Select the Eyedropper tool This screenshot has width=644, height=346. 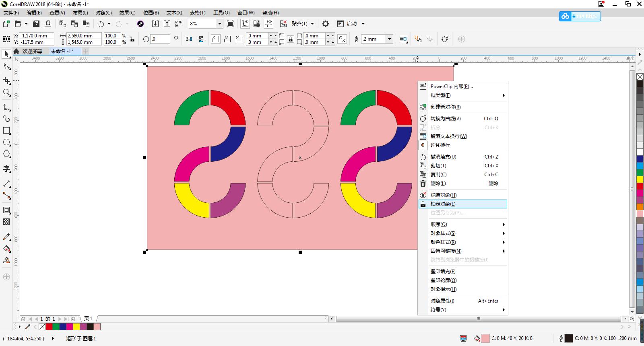[6, 237]
